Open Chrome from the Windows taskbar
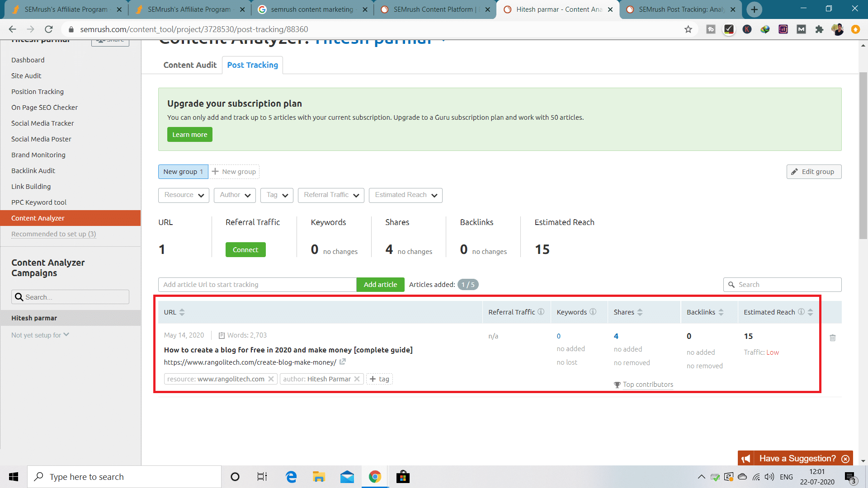Viewport: 868px width, 488px height. click(x=375, y=477)
